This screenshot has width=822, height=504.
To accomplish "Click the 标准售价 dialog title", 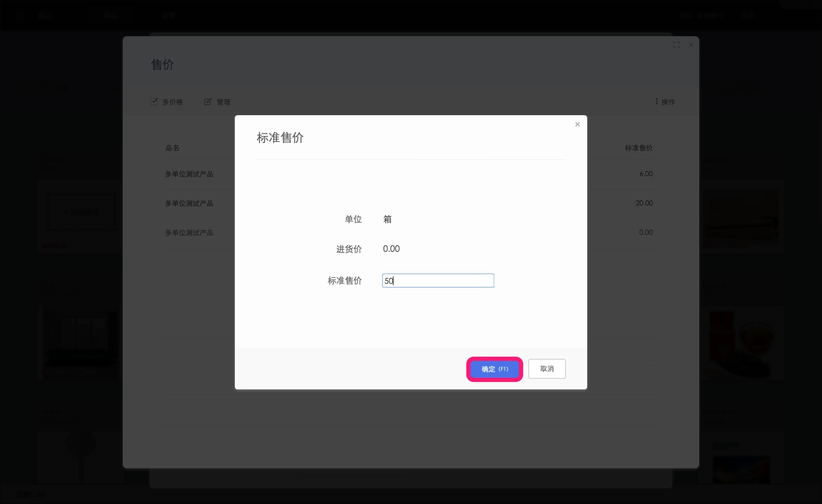I will pos(280,138).
